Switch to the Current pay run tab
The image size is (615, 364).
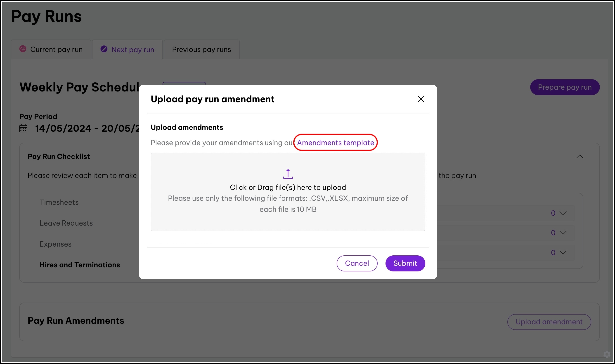(56, 49)
